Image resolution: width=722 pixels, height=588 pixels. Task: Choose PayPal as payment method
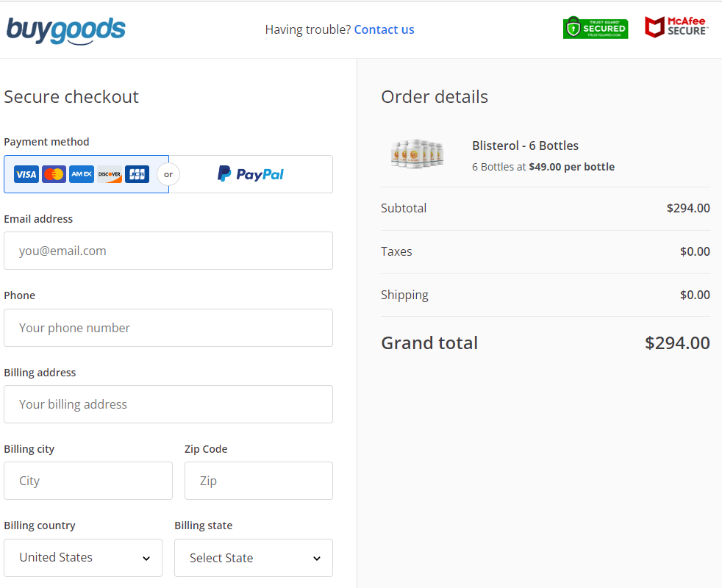(x=251, y=174)
